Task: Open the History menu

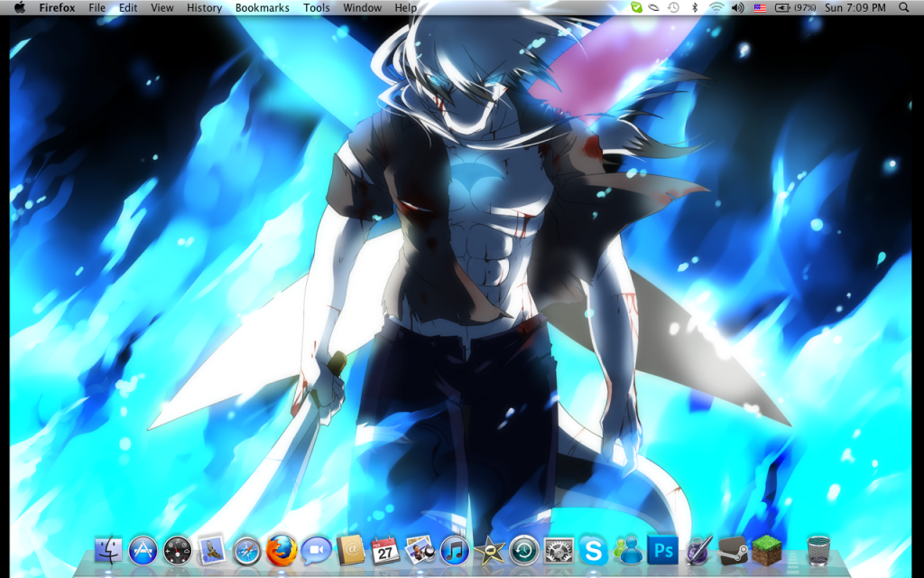Action: (x=205, y=7)
